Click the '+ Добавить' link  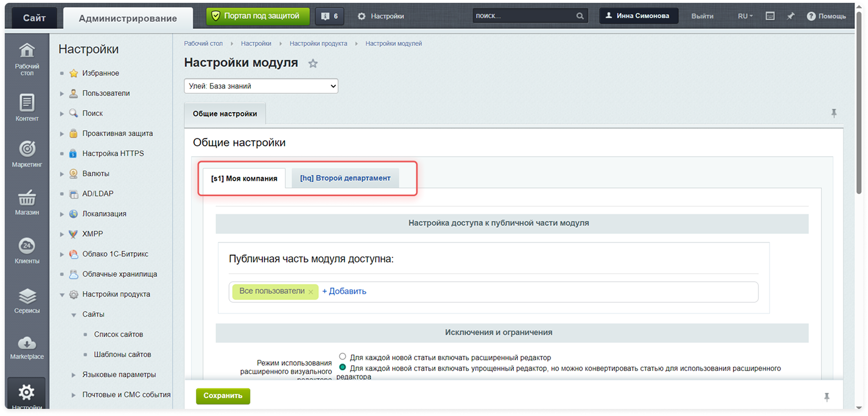click(x=344, y=291)
